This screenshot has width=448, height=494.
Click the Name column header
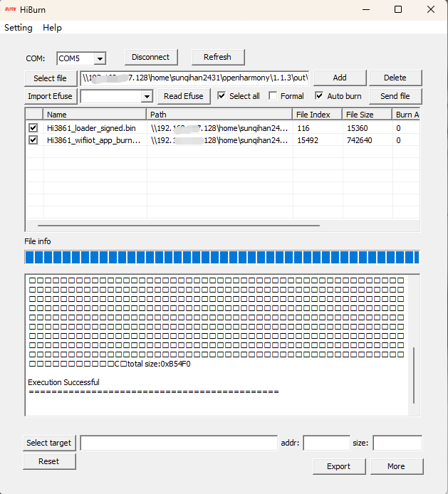95,115
